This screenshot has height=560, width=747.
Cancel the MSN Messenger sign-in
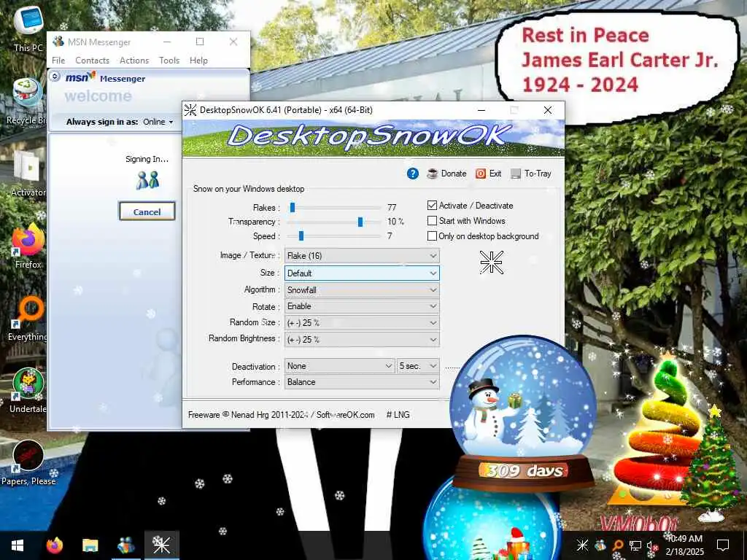point(147,211)
